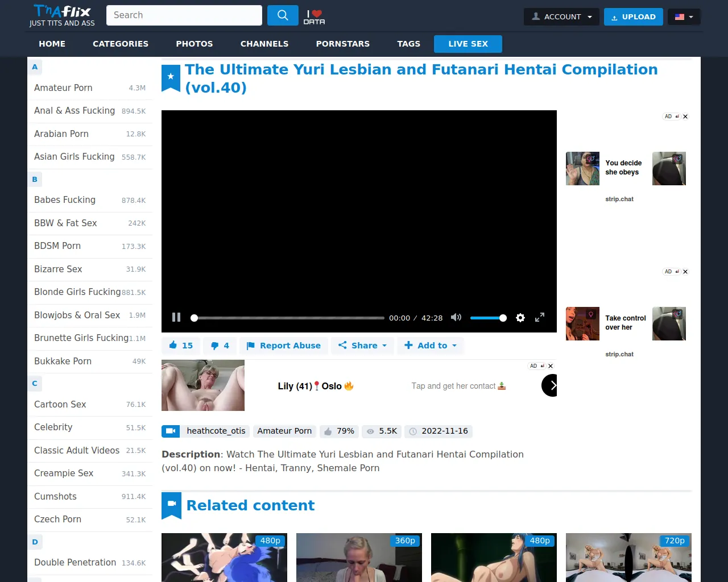The height and width of the screenshot is (582, 728).
Task: Open the player settings gear
Action: pyautogui.click(x=520, y=318)
